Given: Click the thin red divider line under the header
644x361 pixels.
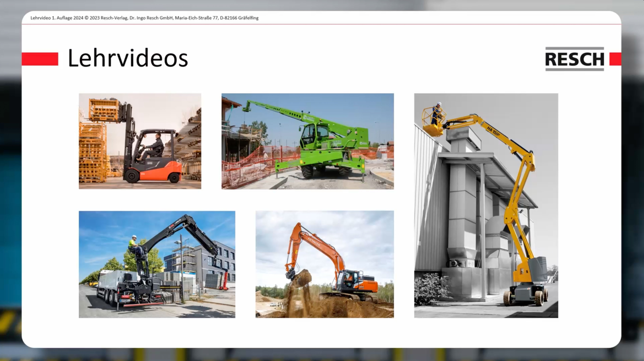Looking at the screenshot, I should click(x=322, y=24).
